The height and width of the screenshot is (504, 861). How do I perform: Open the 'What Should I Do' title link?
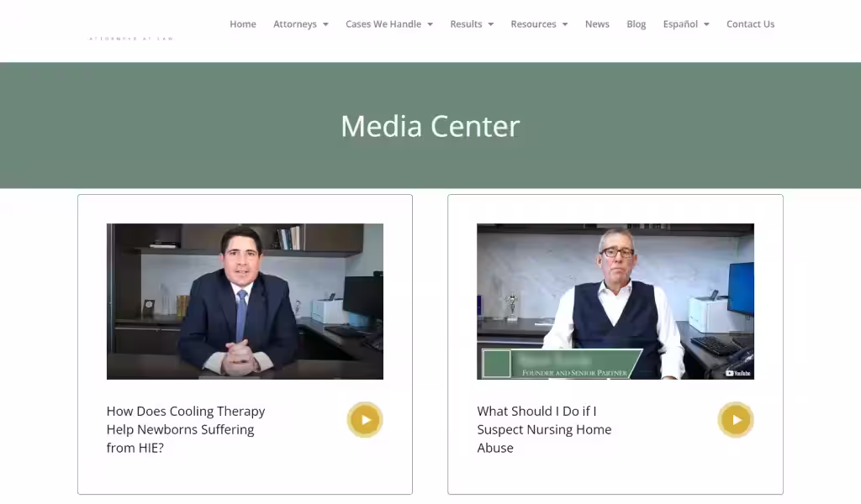coord(544,429)
